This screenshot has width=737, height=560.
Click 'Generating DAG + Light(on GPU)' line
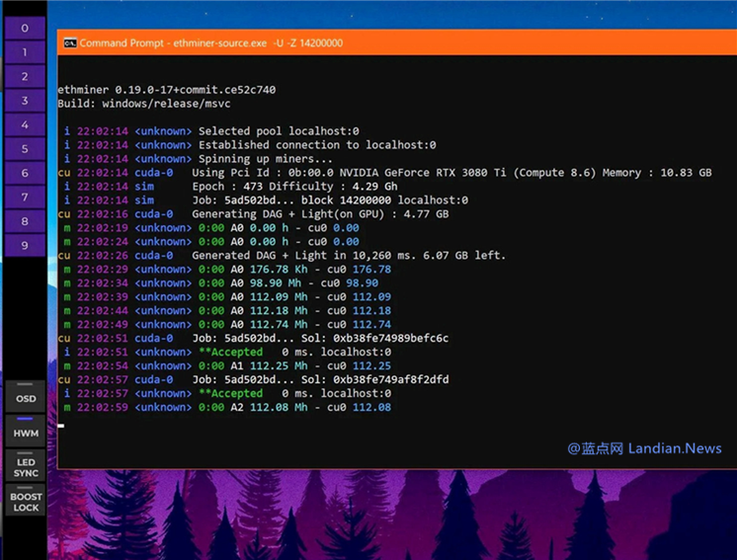coord(253,213)
